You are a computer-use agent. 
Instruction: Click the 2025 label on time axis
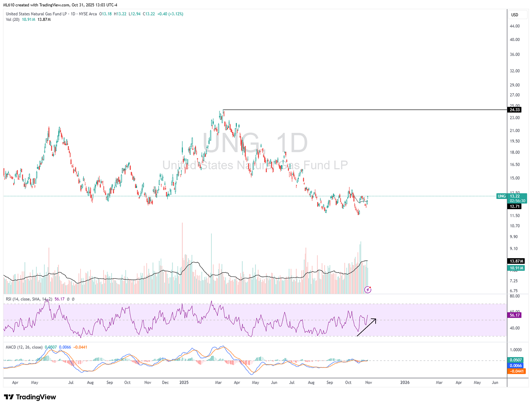[x=184, y=382]
